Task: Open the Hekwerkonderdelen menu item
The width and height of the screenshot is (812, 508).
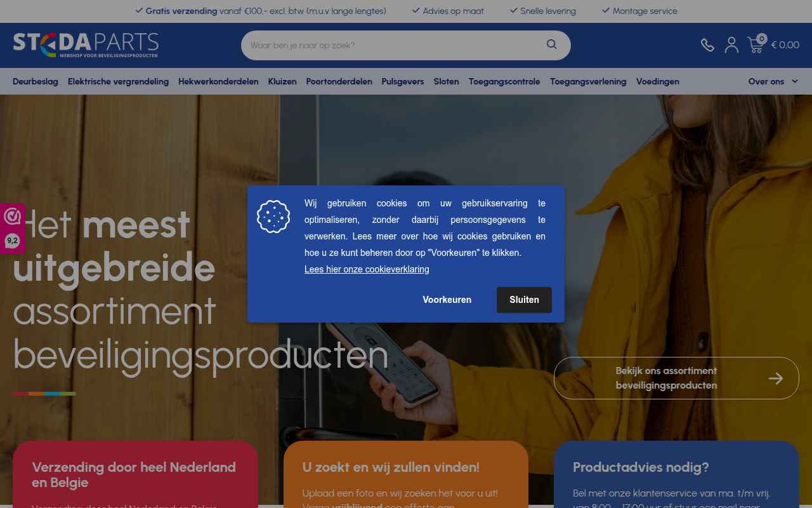Action: (218, 81)
